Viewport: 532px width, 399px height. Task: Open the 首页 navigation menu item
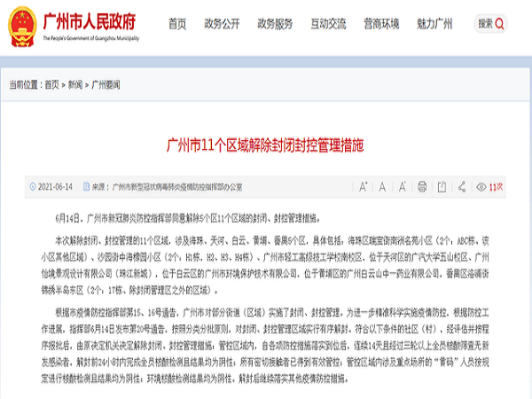click(178, 23)
